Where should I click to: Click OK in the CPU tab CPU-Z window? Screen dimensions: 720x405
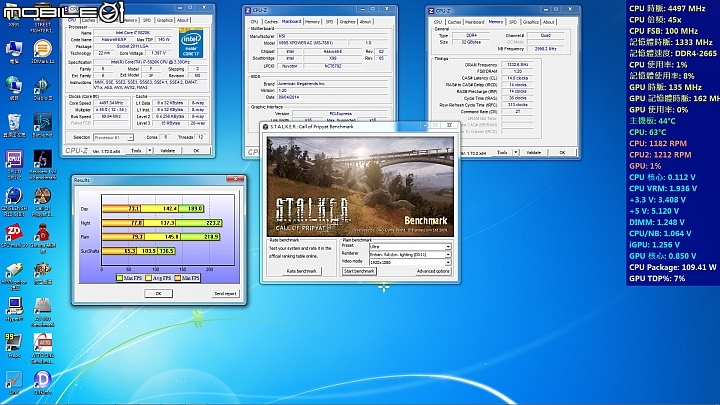point(196,151)
